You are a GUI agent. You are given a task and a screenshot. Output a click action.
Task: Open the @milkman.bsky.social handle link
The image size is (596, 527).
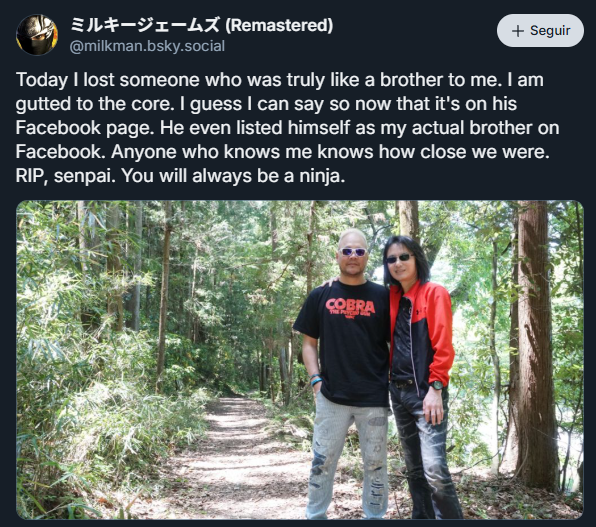coord(147,46)
